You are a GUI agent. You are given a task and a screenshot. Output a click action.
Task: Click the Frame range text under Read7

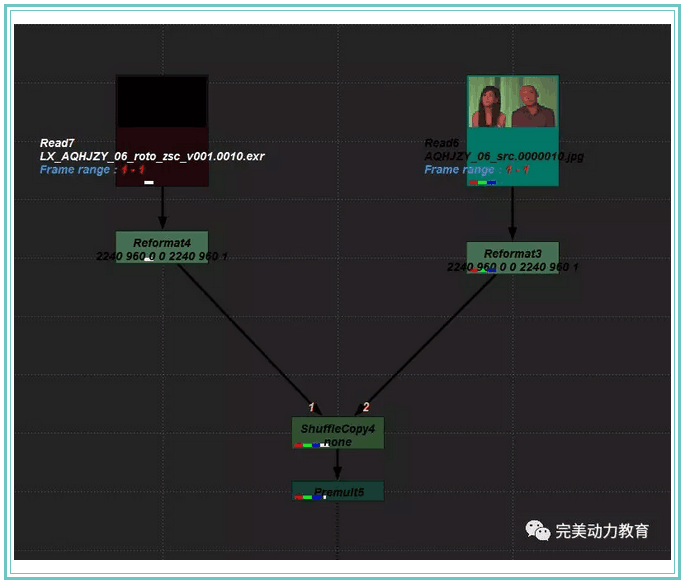tap(92, 170)
